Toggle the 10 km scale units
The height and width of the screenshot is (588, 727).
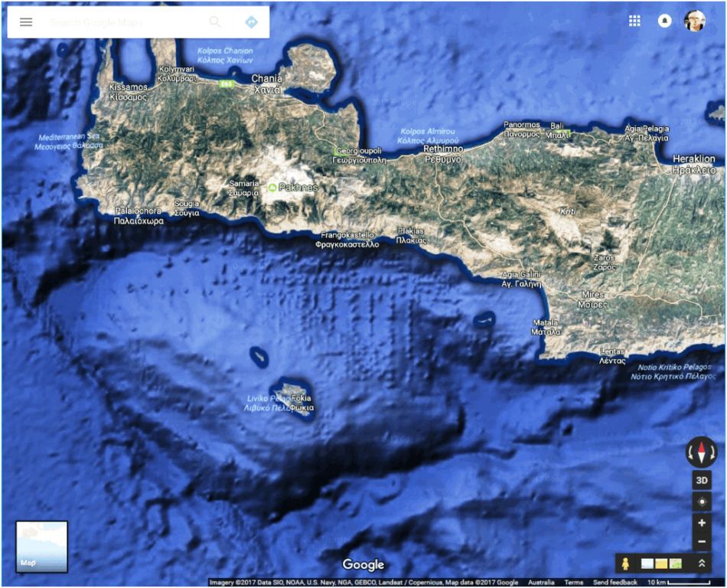678,582
